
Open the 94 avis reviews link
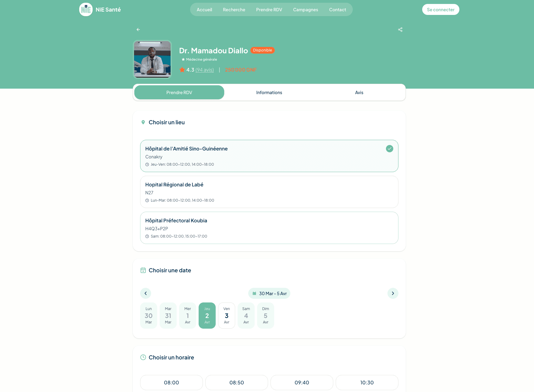[x=205, y=70]
